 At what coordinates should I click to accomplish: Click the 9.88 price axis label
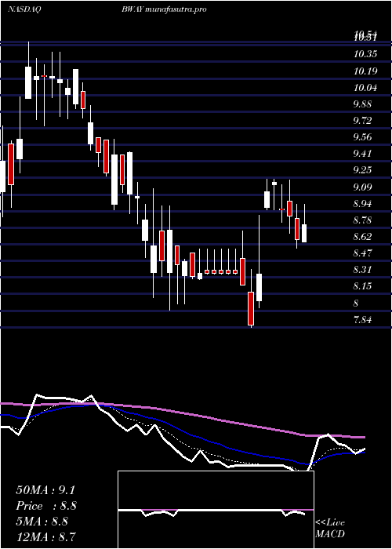pyautogui.click(x=362, y=104)
